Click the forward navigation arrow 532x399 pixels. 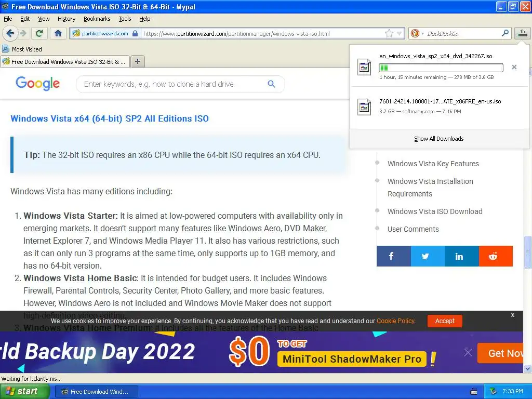click(23, 33)
